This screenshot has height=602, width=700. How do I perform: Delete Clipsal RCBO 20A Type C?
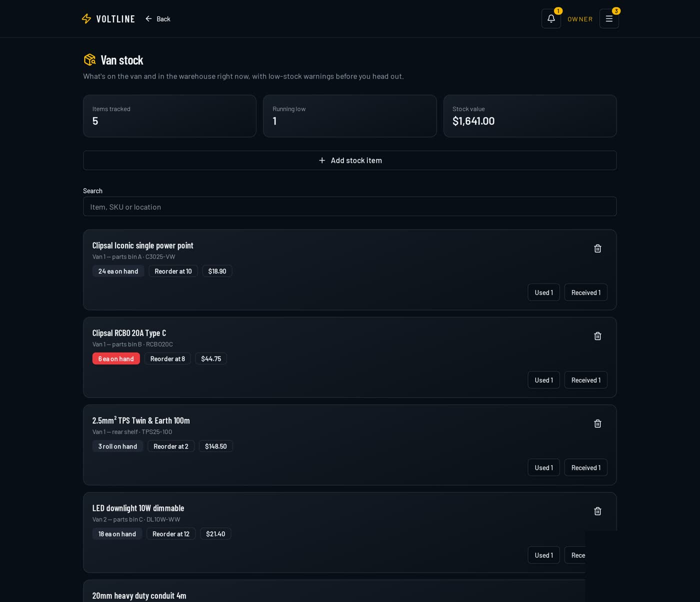(597, 336)
